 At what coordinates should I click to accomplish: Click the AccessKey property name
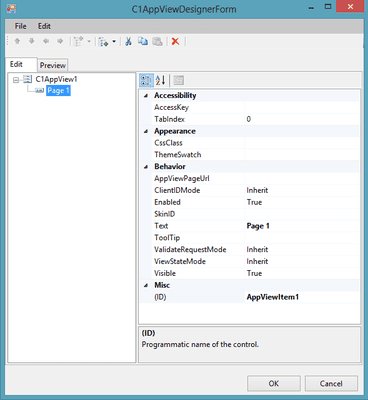pos(171,107)
